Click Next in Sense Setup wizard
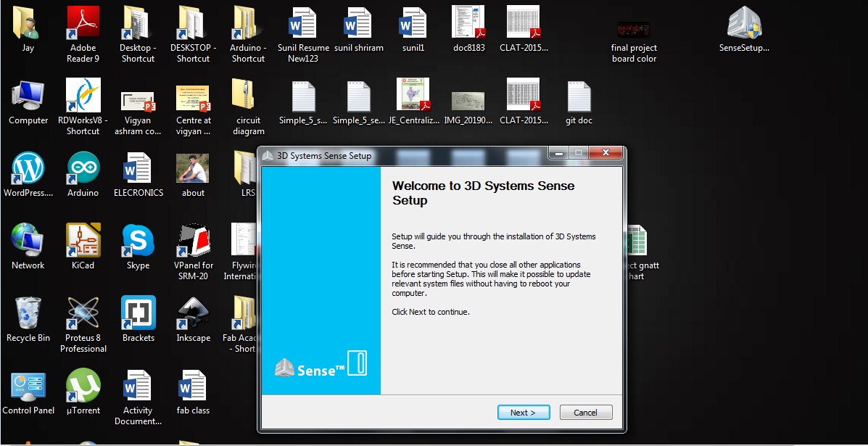Image resolution: width=868 pixels, height=446 pixels. pyautogui.click(x=523, y=412)
